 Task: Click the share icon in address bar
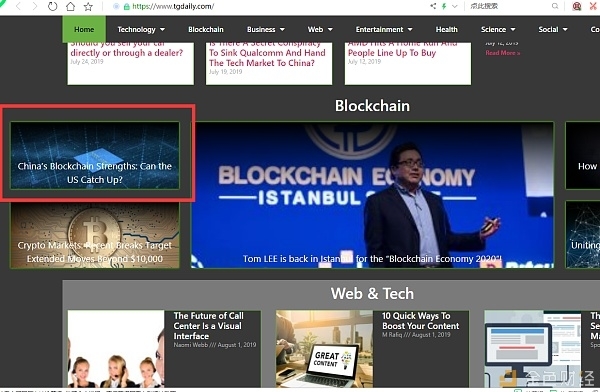pos(433,6)
